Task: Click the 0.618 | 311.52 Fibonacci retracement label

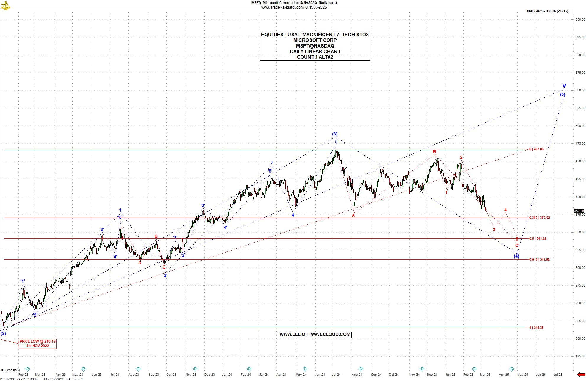Action: click(x=540, y=259)
